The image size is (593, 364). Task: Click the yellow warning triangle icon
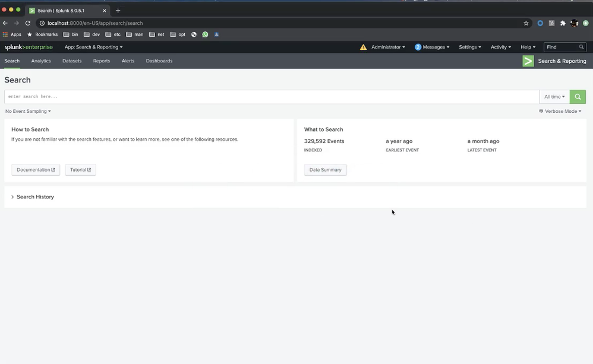coord(363,48)
